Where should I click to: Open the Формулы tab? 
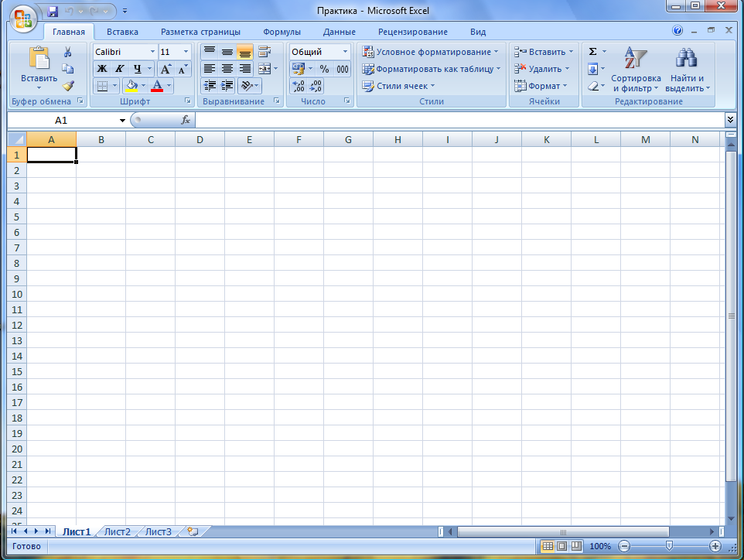pyautogui.click(x=282, y=32)
